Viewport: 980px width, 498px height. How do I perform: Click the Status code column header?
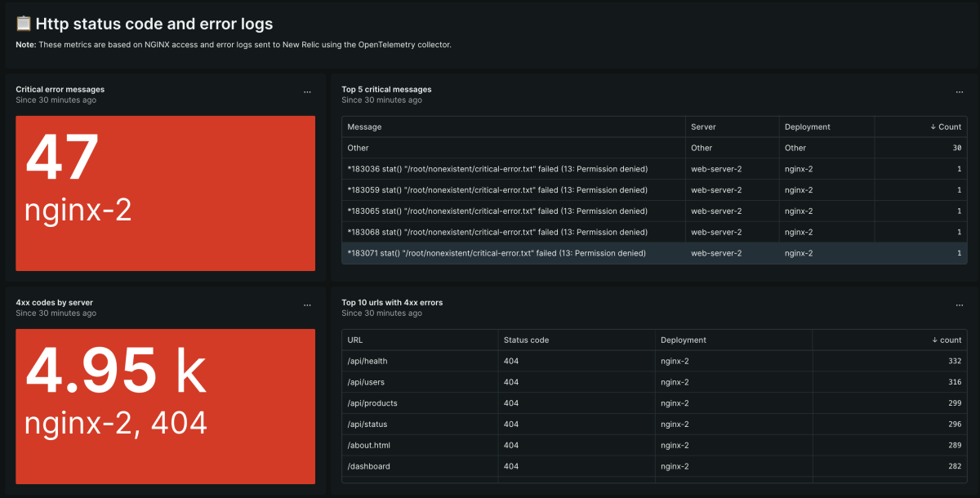coord(526,340)
